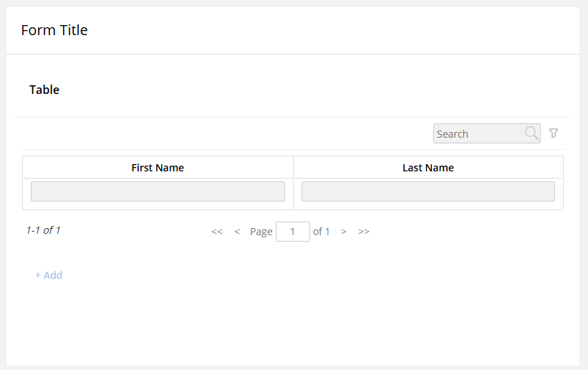
Task: Click the 'of 1' total pages text
Action: click(322, 232)
